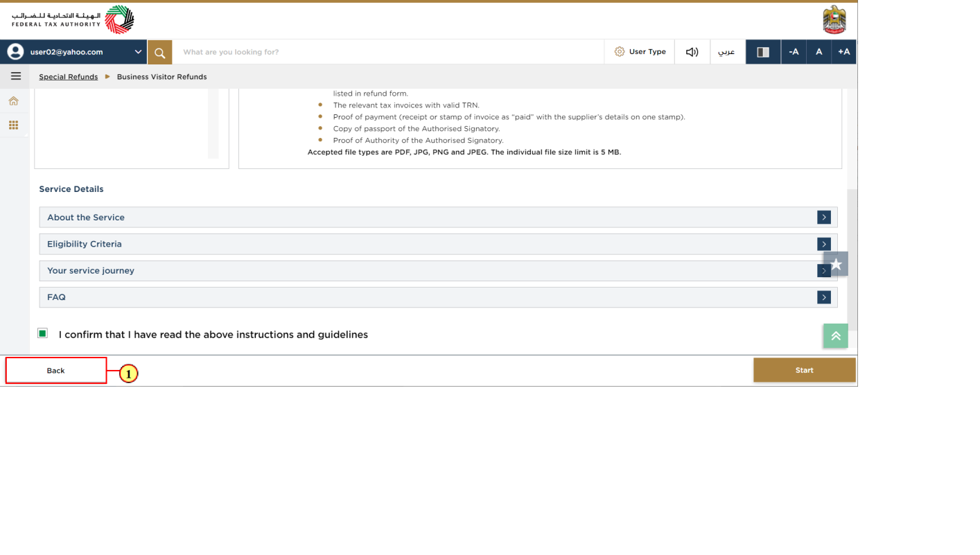Click the scroll-to-top double chevron button
The height and width of the screenshot is (555, 980).
[x=836, y=336]
